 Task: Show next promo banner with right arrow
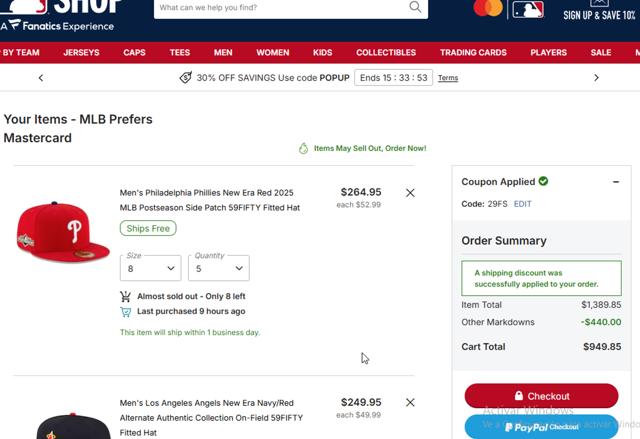pyautogui.click(x=597, y=77)
